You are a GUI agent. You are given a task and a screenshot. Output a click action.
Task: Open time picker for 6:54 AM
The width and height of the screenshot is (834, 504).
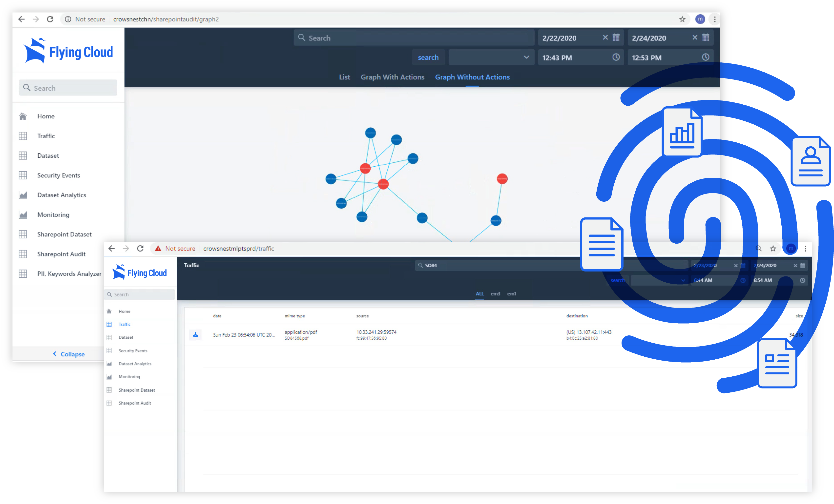(x=803, y=280)
